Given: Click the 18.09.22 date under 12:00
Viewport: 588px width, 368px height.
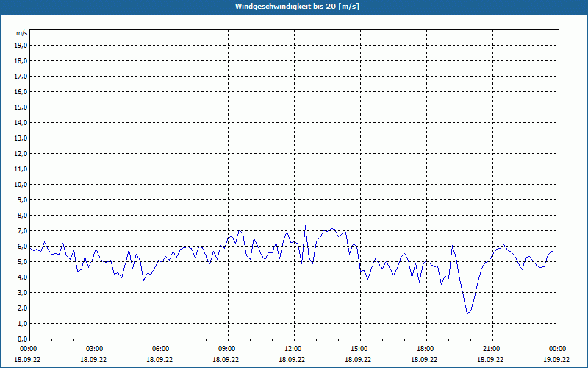Looking at the screenshot, I should (292, 359).
